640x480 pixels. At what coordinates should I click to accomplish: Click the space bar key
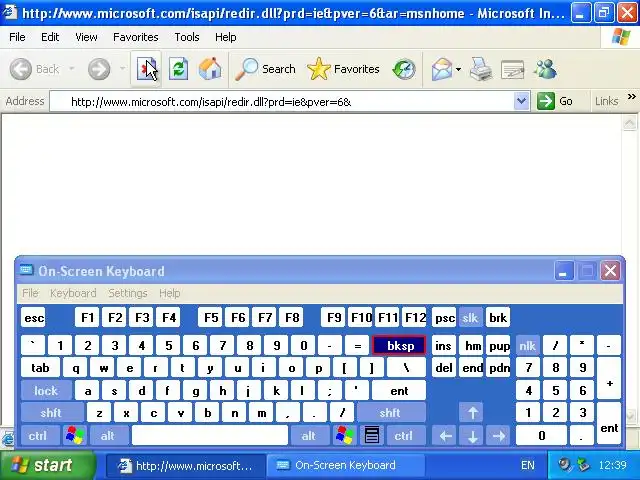click(x=210, y=436)
